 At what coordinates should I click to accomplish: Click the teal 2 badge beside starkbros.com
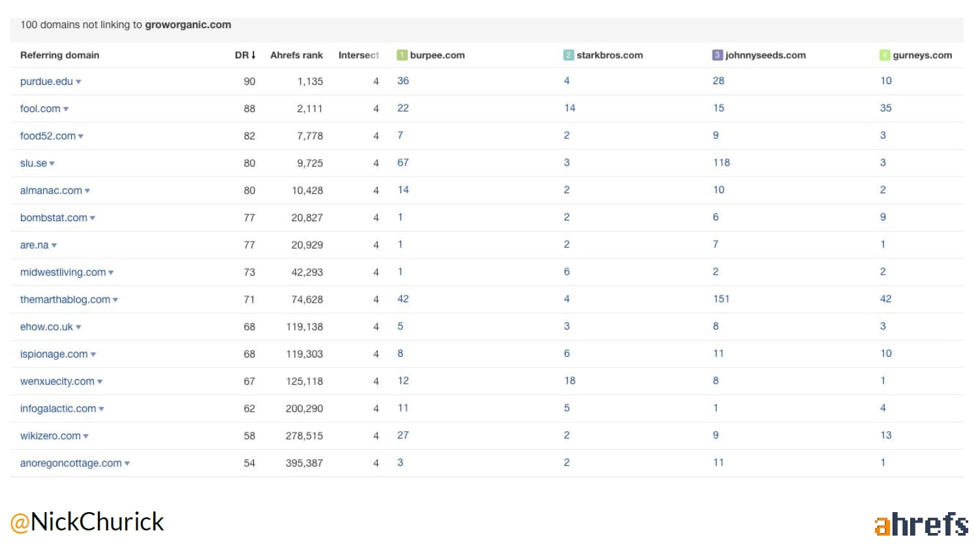click(568, 55)
